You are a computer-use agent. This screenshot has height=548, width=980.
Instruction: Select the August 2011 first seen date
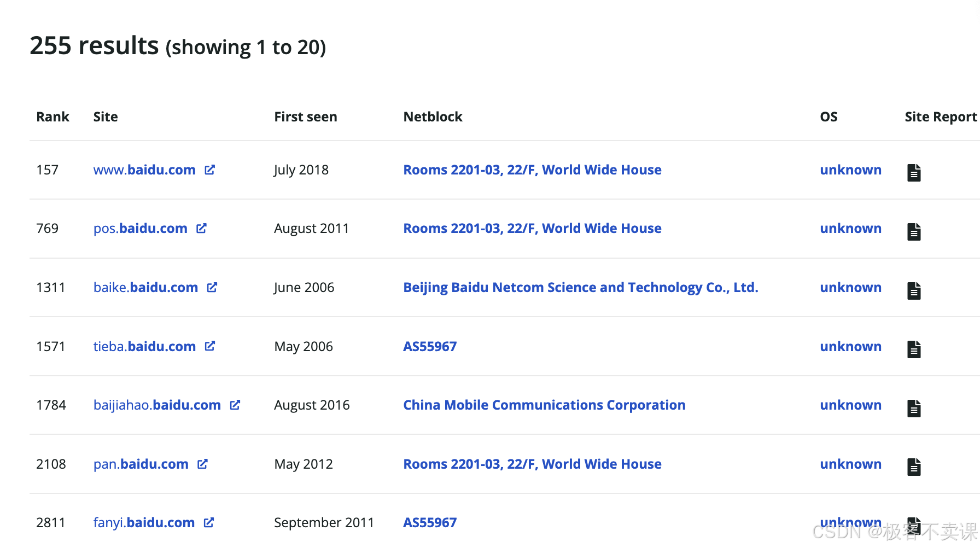click(x=312, y=229)
